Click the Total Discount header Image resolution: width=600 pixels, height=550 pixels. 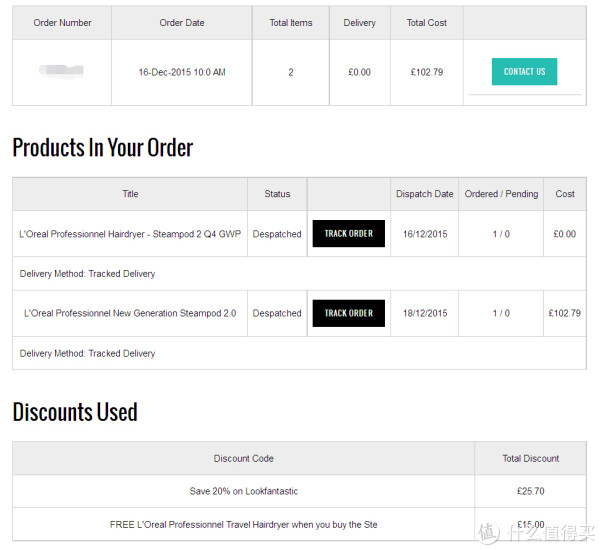click(x=530, y=459)
